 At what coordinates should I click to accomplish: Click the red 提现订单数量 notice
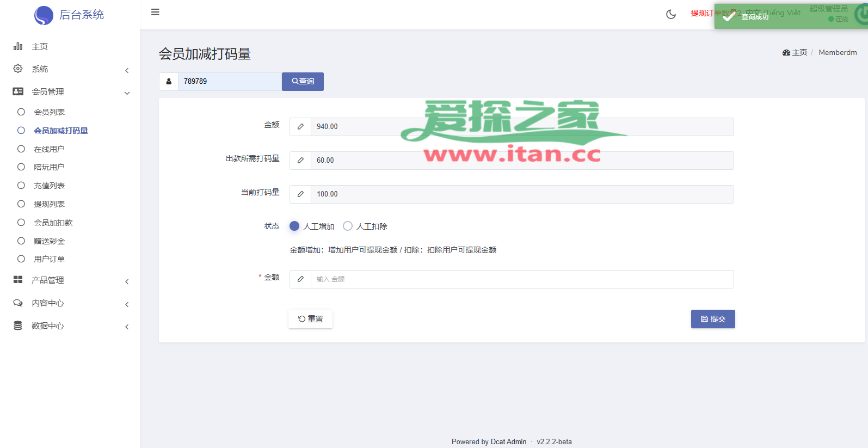[716, 13]
